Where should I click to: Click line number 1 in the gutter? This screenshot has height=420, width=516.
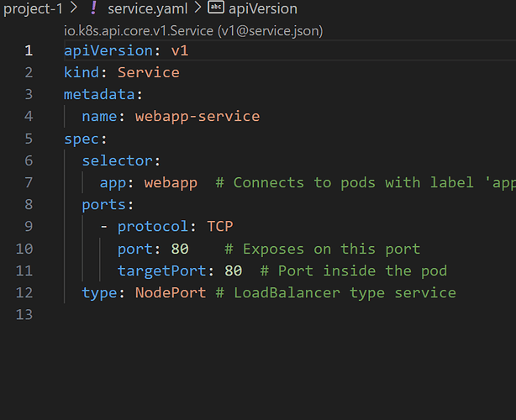click(29, 50)
